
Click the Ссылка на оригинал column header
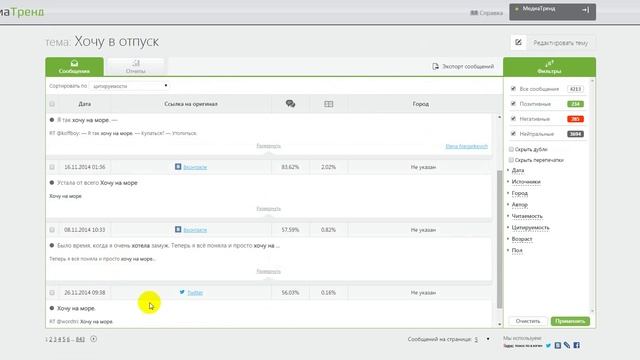pos(191,104)
